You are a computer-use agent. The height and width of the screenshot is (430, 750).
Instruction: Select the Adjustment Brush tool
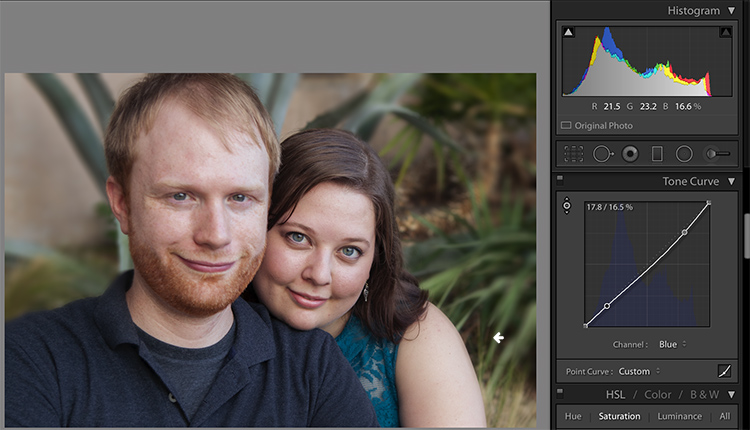tap(717, 154)
